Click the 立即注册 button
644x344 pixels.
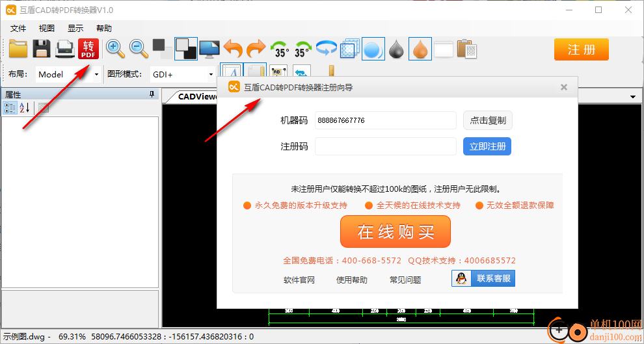pos(487,146)
